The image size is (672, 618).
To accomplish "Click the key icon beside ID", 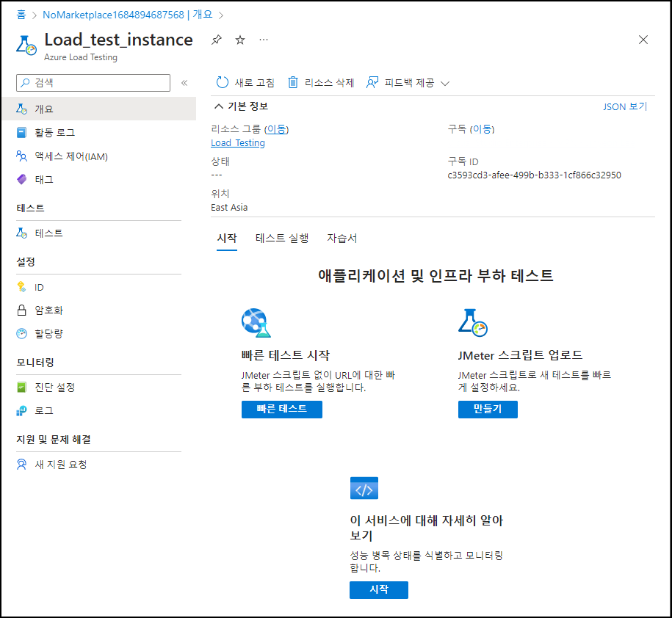I will pos(21,286).
